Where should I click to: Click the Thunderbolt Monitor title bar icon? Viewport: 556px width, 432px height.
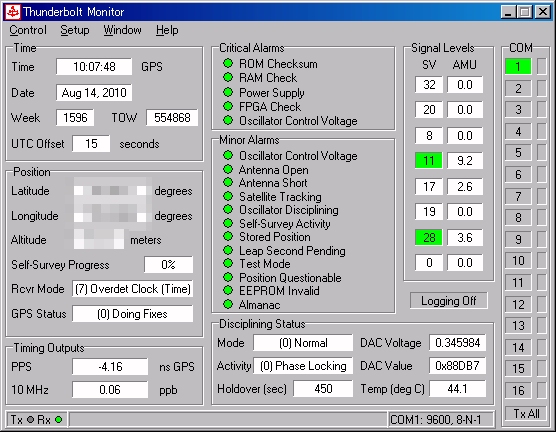pos(13,12)
